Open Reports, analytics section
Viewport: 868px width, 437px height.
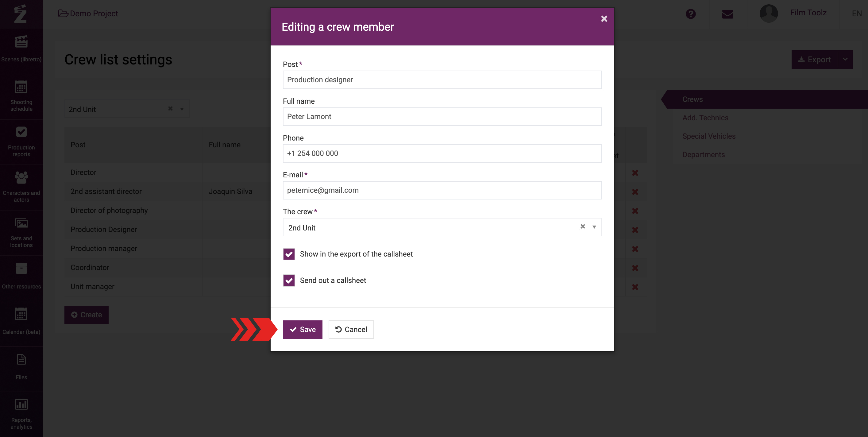coord(21,414)
